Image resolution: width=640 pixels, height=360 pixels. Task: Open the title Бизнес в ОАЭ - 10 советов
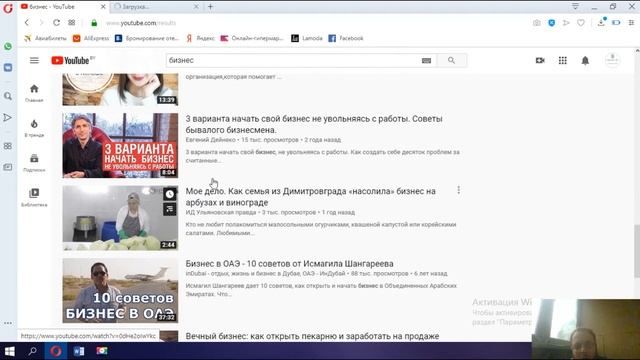tap(289, 264)
